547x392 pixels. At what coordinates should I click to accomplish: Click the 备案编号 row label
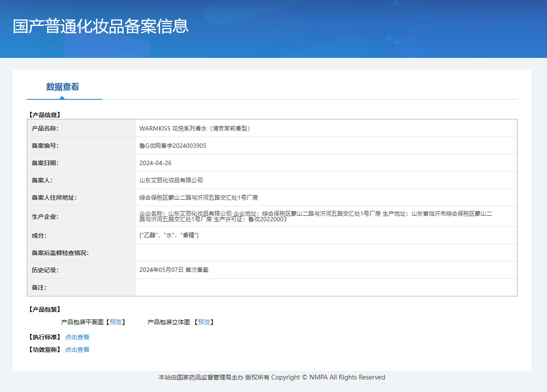pyautogui.click(x=45, y=146)
